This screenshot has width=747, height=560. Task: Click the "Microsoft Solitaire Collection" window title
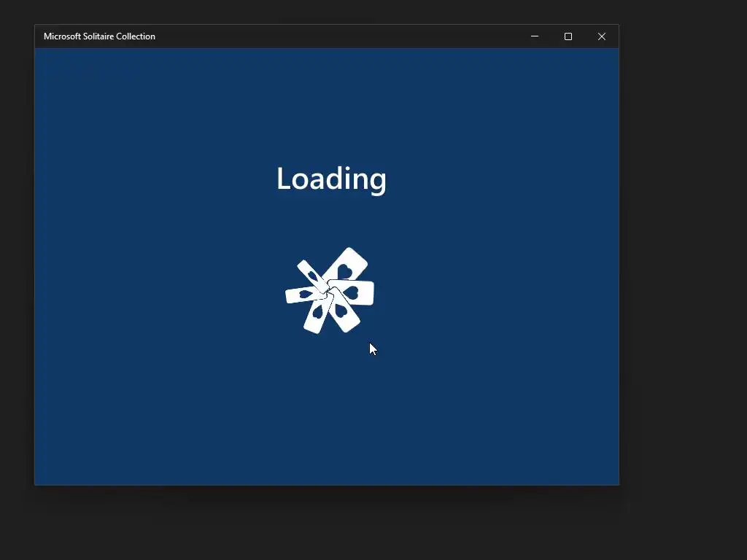(x=99, y=36)
